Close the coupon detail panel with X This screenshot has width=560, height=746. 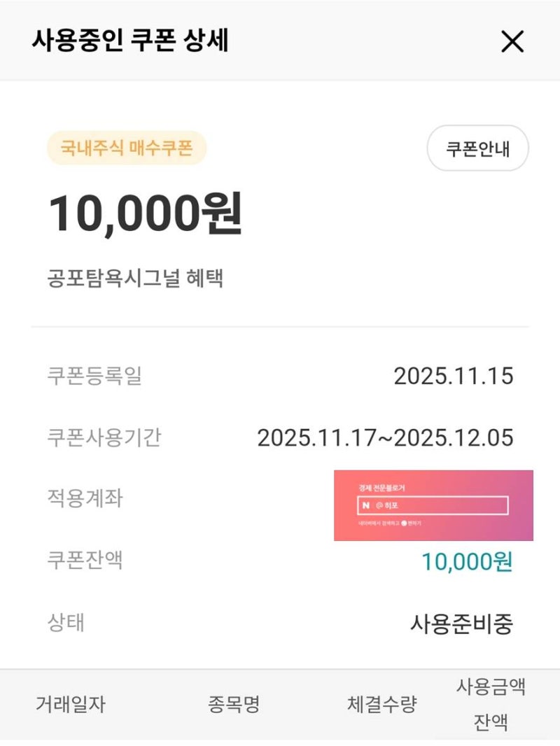[512, 42]
